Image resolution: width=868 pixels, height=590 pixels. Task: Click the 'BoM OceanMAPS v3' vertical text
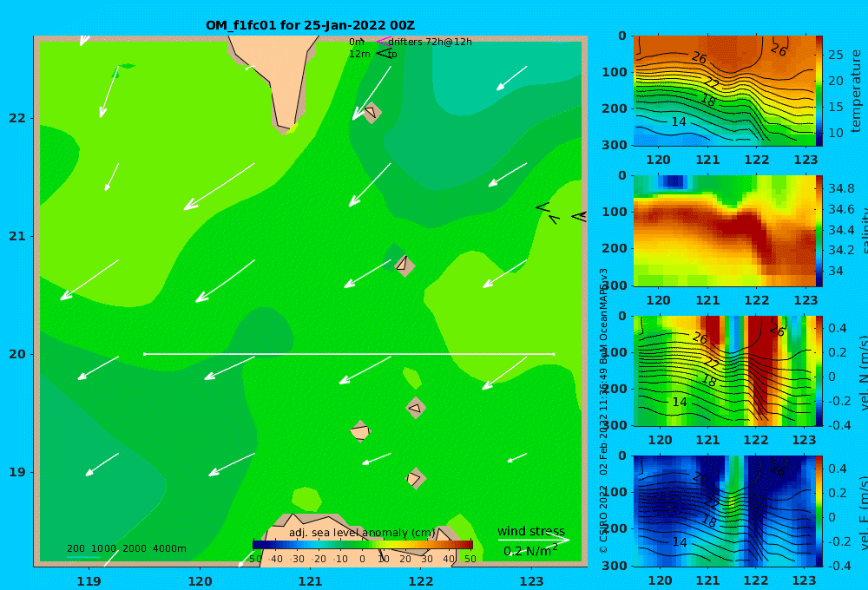pyautogui.click(x=603, y=318)
